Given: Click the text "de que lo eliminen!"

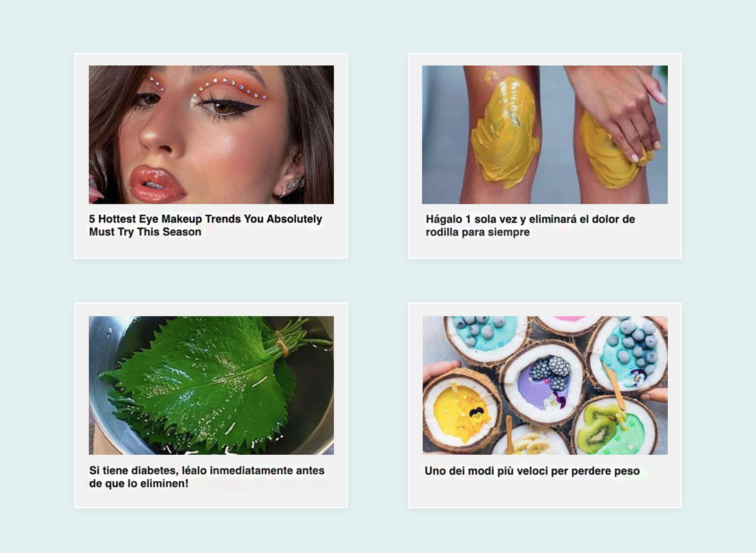Looking at the screenshot, I should [x=138, y=483].
